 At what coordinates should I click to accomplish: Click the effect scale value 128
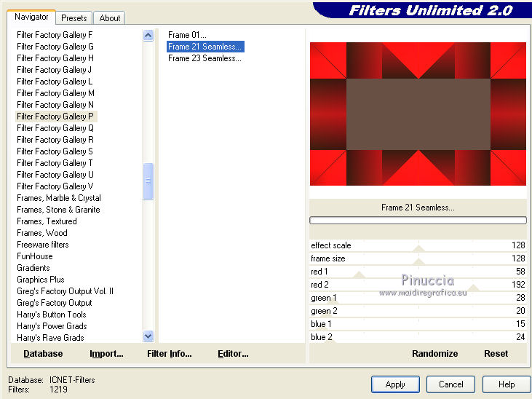518,245
